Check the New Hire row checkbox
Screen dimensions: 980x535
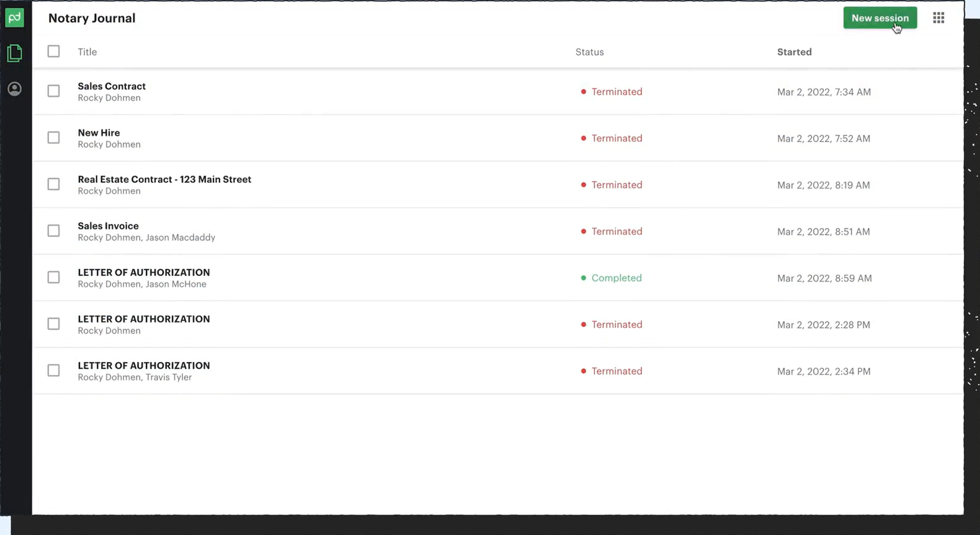point(54,138)
